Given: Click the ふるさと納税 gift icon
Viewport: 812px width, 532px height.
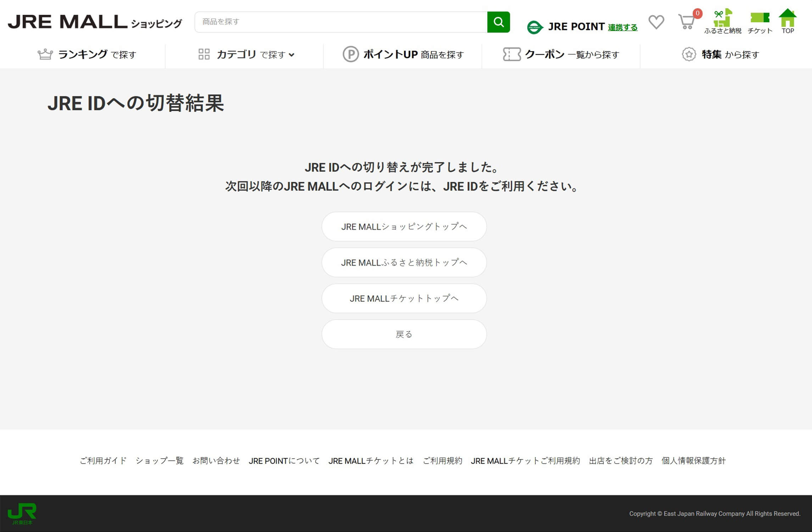Looking at the screenshot, I should click(x=723, y=18).
